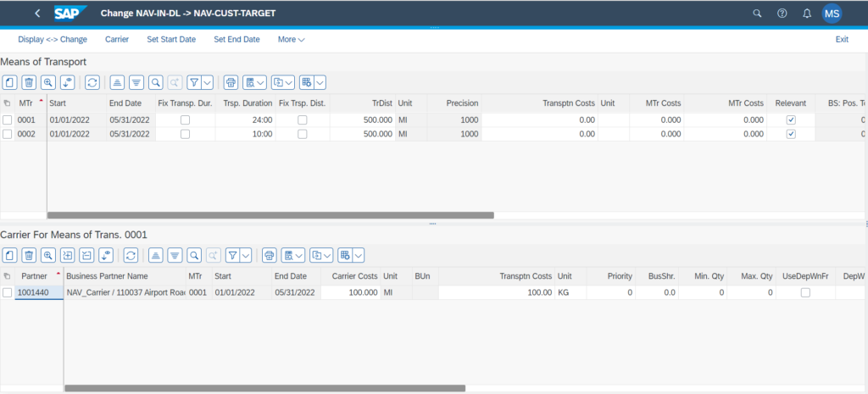Screen dimensions: 868x394
Task: Click Find icon in Carrier toolbar
Action: pyautogui.click(x=194, y=255)
